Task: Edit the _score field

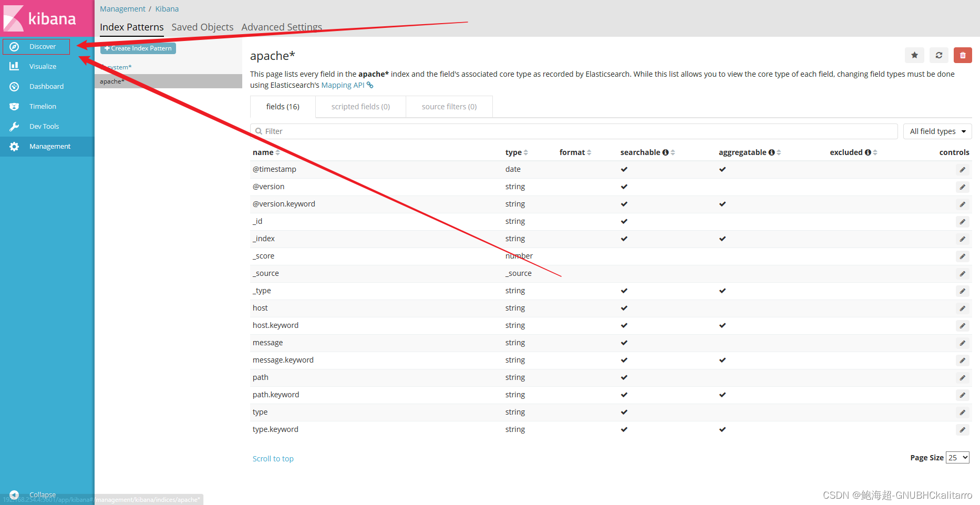Action: (x=963, y=256)
